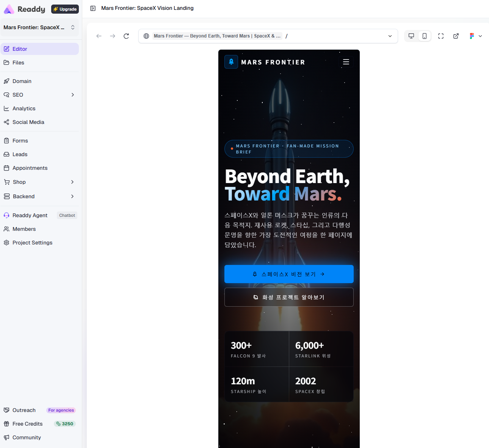Viewport: 489px width, 448px height.
Task: Click the globe icon in address bar
Action: tap(146, 36)
